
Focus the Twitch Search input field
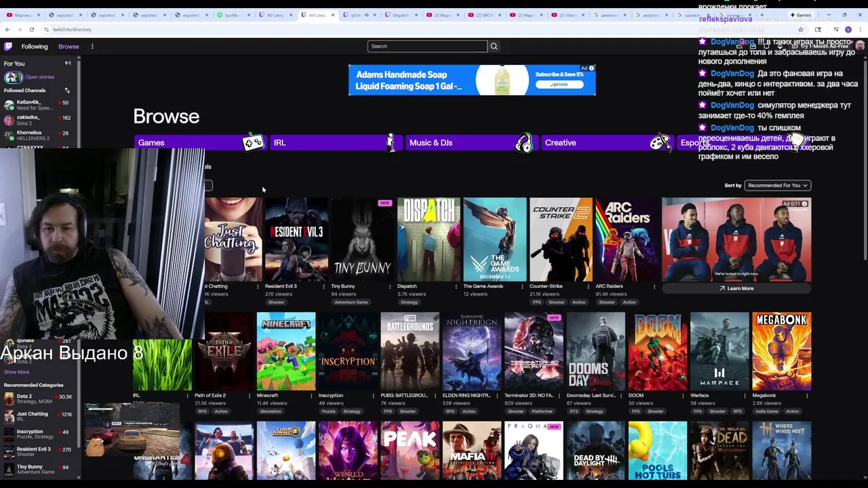(x=427, y=46)
